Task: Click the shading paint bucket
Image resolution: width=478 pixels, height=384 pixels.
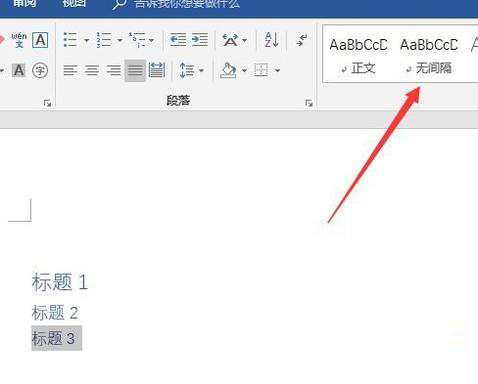Action: pyautogui.click(x=229, y=70)
